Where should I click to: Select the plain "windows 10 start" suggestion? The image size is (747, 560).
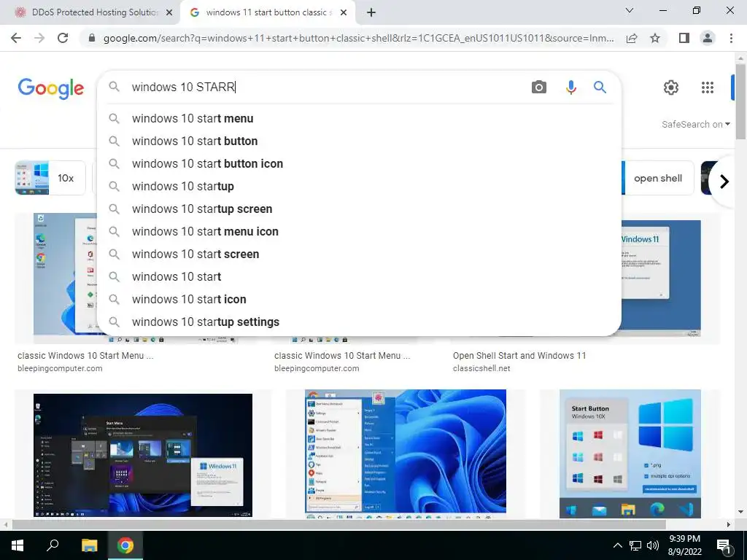click(x=359, y=276)
